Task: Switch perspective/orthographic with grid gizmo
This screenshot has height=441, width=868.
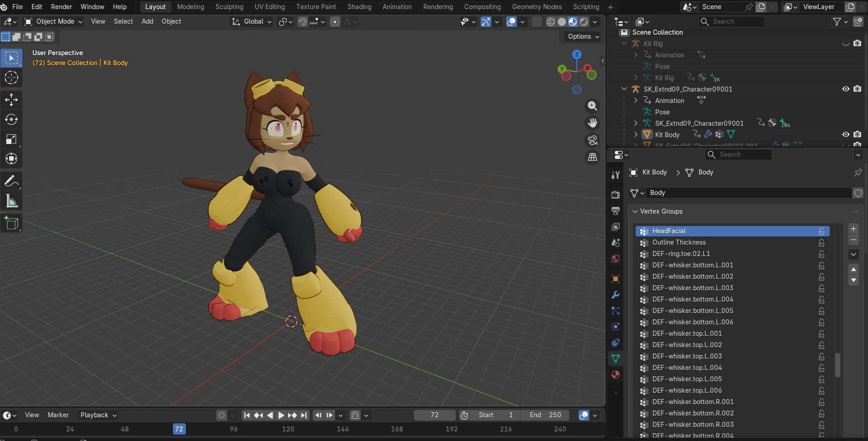Action: tap(592, 157)
